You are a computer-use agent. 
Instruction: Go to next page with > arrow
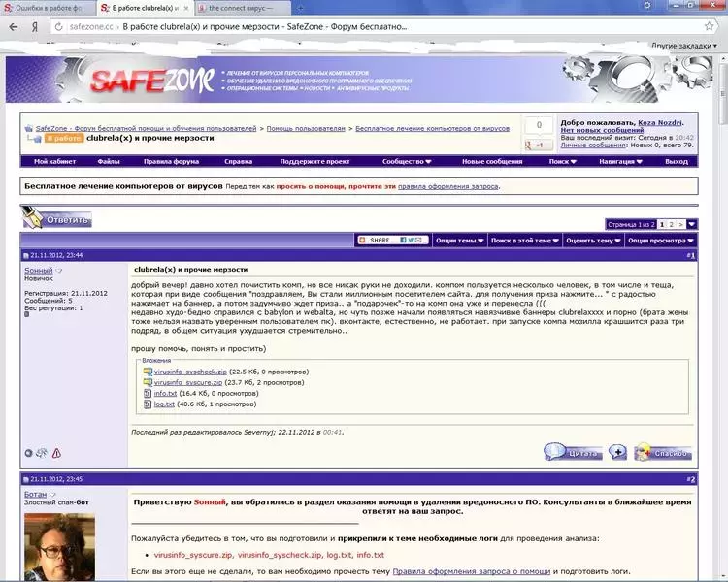[680, 225]
